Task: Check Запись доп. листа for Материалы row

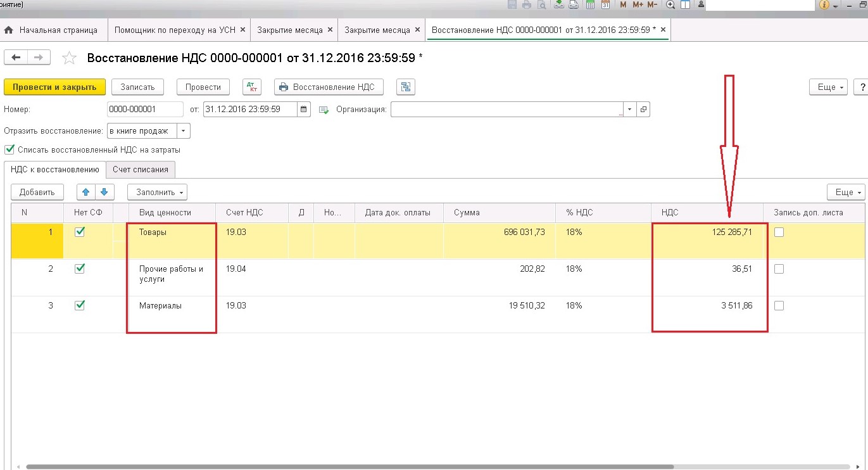Action: pyautogui.click(x=779, y=306)
